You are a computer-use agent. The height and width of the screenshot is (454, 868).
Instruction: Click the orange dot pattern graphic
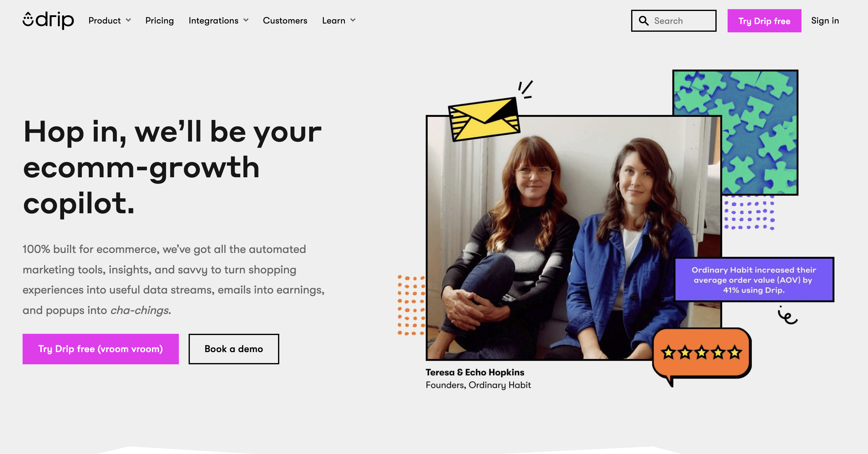click(411, 305)
